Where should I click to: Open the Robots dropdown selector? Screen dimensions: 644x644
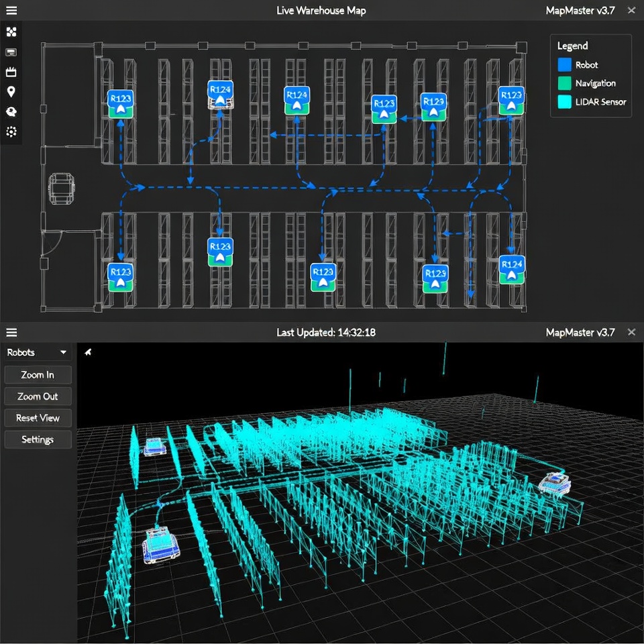click(37, 352)
